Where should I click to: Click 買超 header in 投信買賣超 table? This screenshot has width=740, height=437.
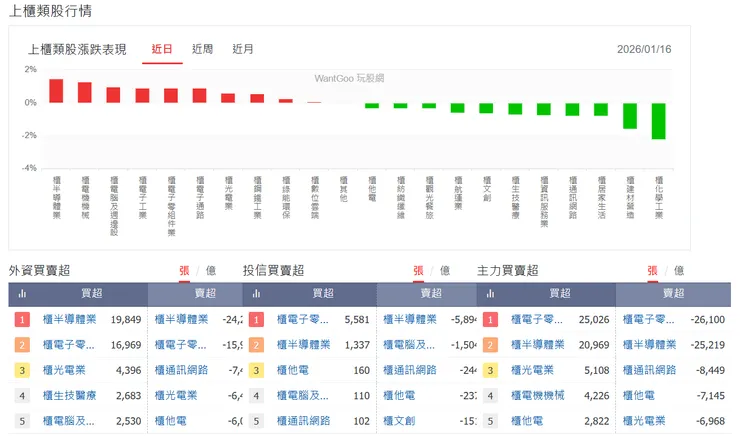323,294
